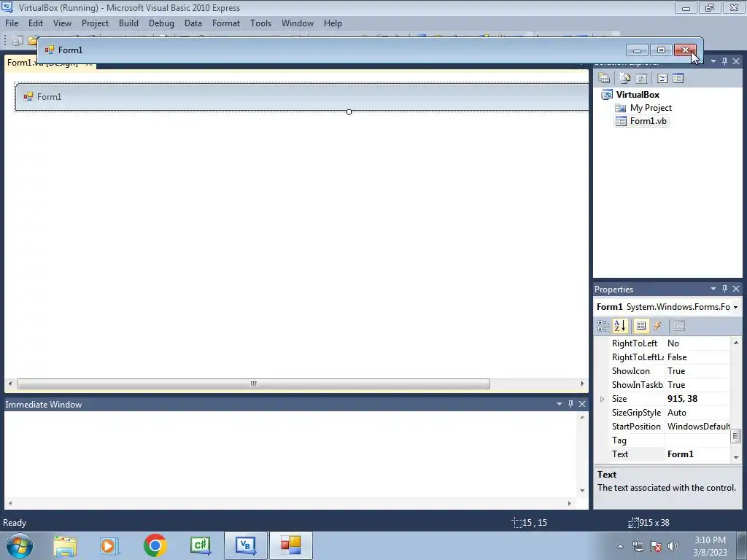This screenshot has width=747, height=560.
Task: Click the Properties grid scrollbar thumb
Action: pos(736,436)
